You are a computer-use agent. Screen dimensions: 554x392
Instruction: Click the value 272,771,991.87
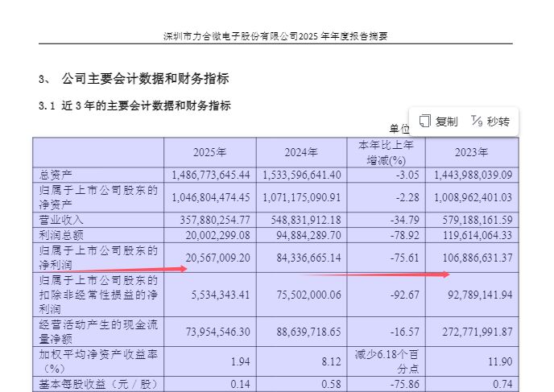click(478, 332)
